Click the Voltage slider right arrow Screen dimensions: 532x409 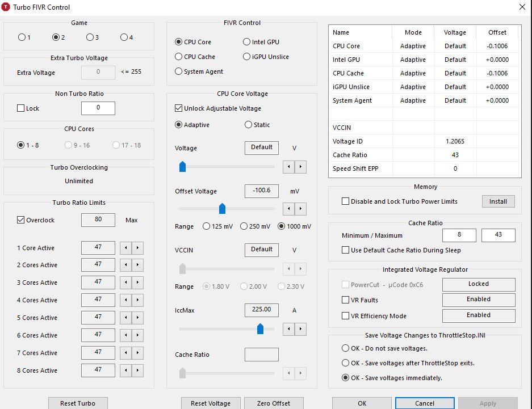coord(300,167)
